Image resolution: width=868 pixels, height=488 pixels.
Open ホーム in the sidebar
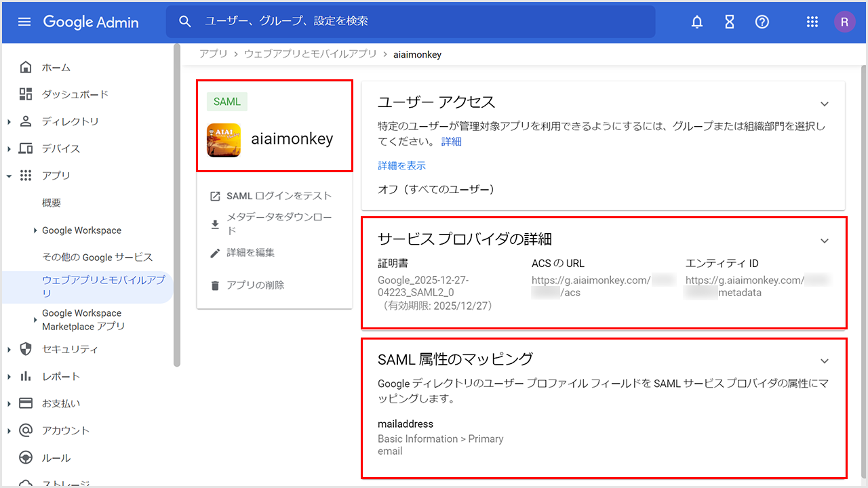click(x=56, y=67)
